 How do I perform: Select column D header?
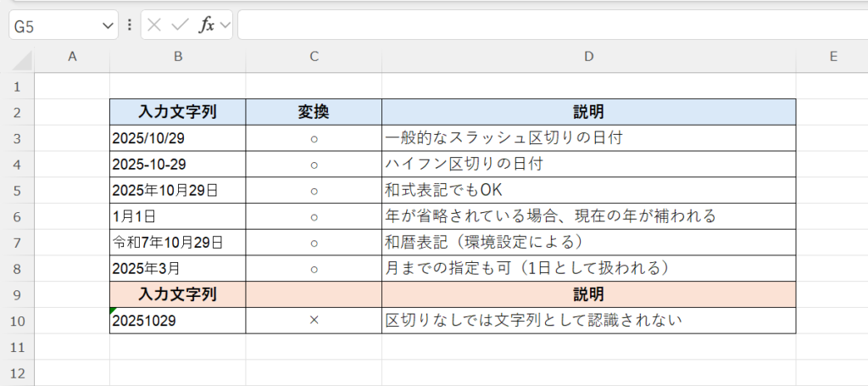pos(588,57)
